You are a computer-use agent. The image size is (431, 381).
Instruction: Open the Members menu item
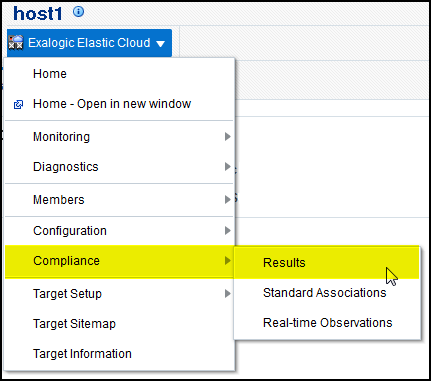point(119,200)
